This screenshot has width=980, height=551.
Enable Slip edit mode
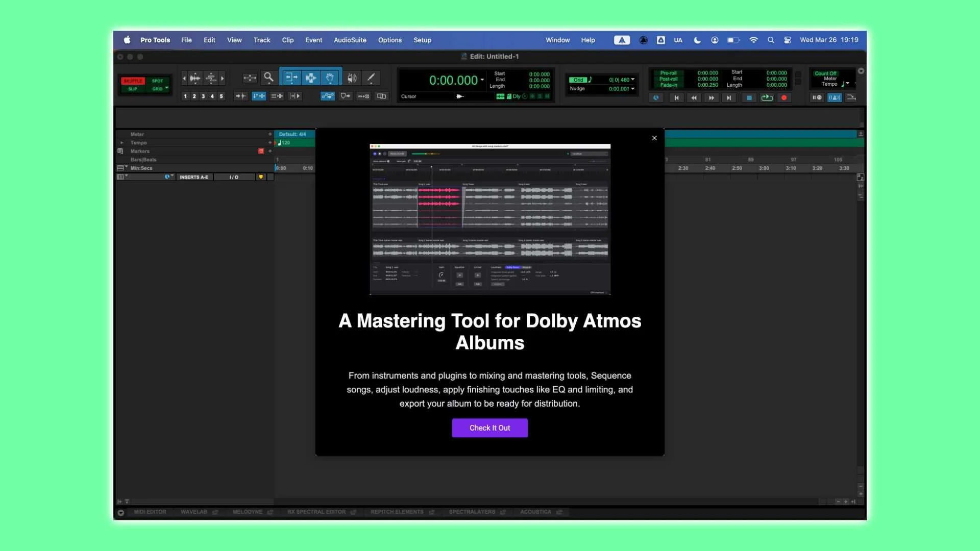pyautogui.click(x=133, y=89)
